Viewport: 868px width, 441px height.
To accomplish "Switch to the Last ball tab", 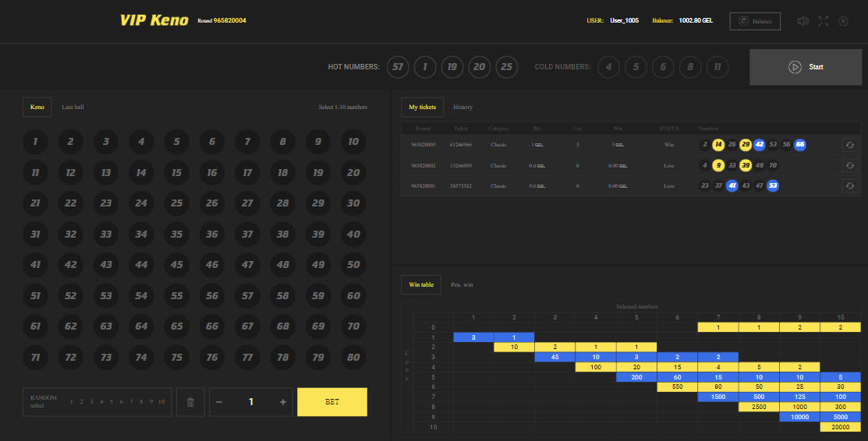I will (73, 107).
